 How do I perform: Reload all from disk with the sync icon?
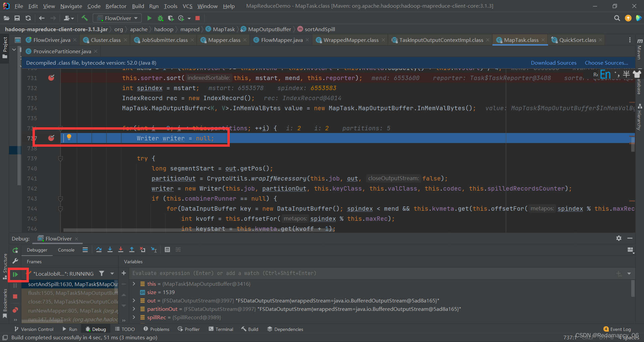click(x=28, y=18)
